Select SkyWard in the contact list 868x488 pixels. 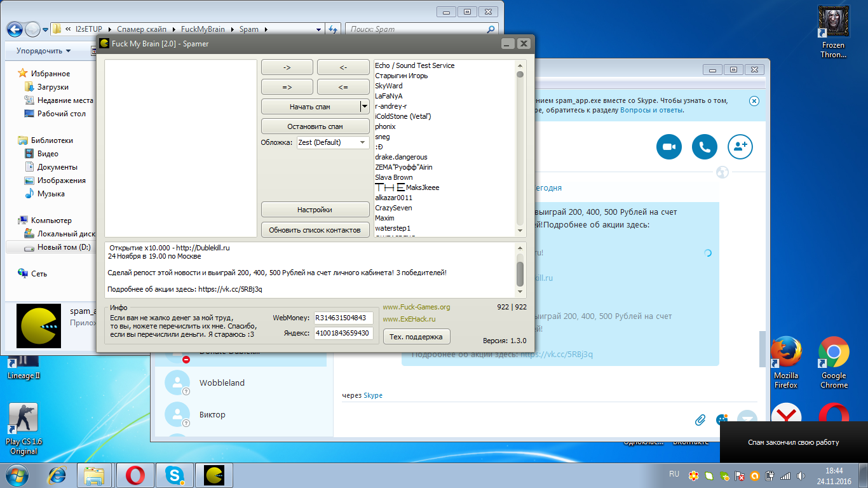click(389, 86)
